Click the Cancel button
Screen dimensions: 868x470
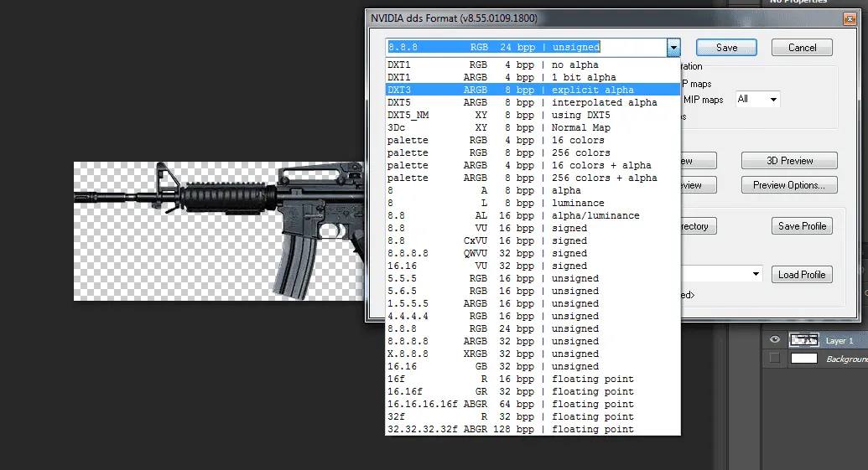[802, 48]
